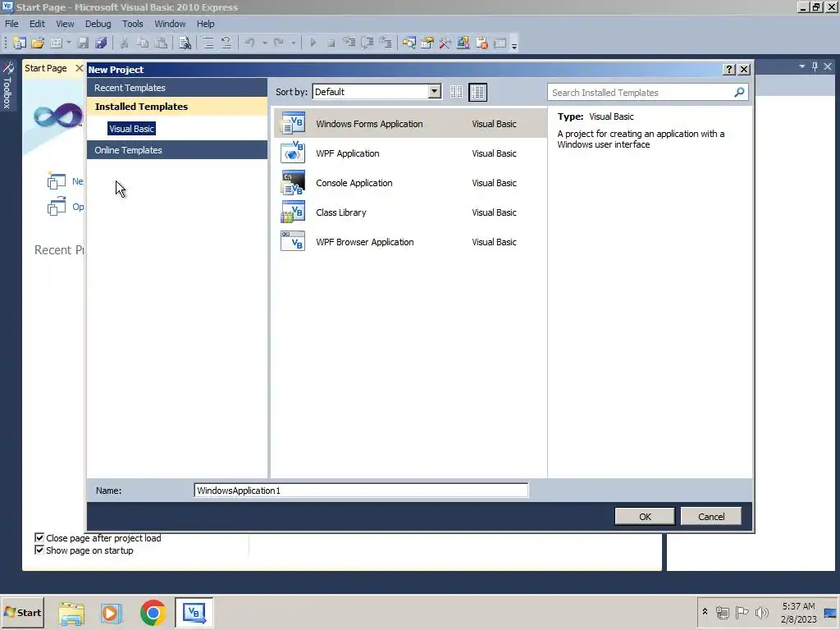Select Visual Basic under Installed Templates

point(131,129)
